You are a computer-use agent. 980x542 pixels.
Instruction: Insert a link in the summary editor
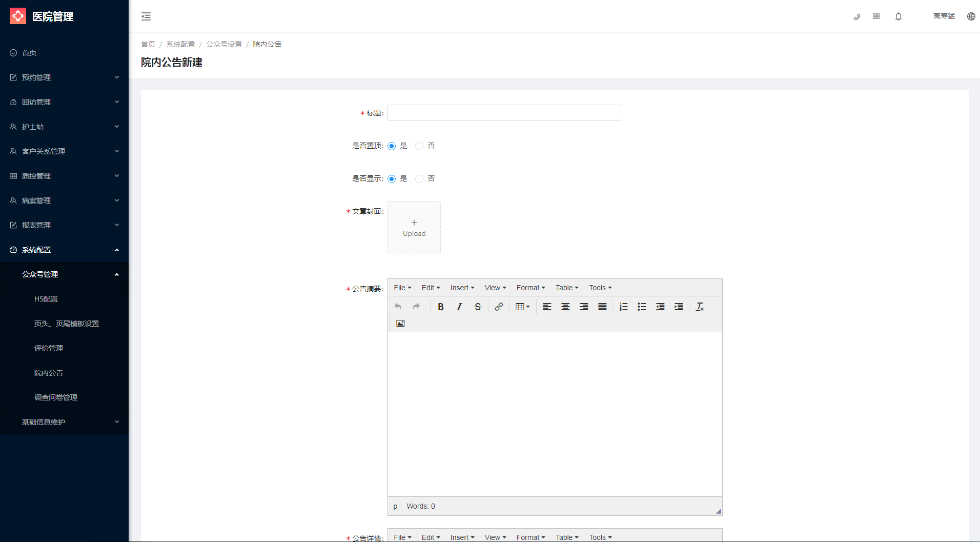499,307
